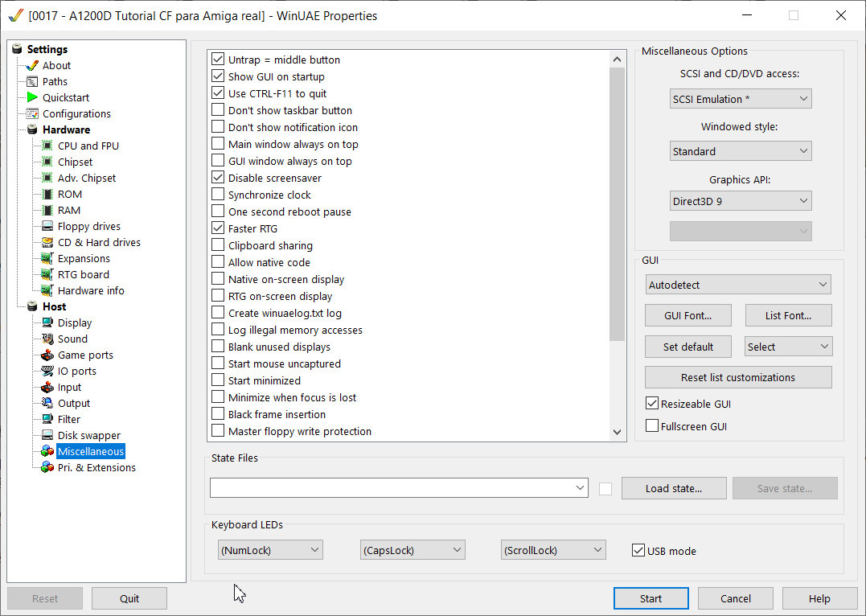Click the Hardware info card icon
Viewport: 866px width, 616px height.
47,290
